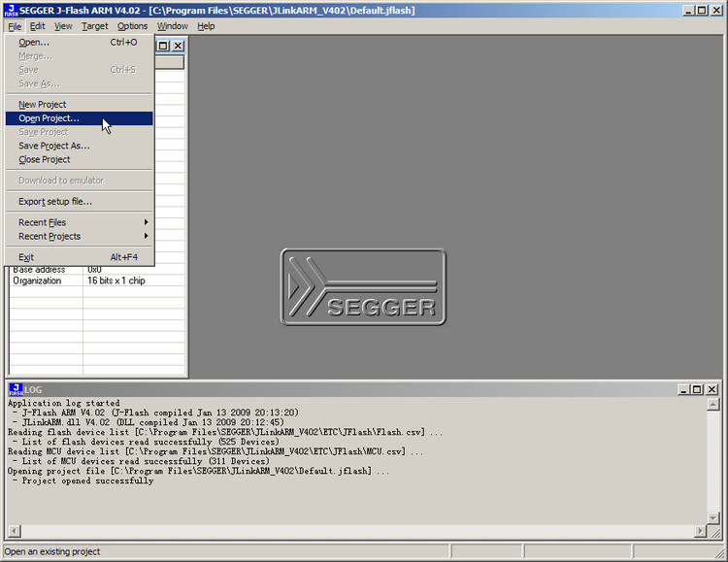The width and height of the screenshot is (728, 562).
Task: Close the main J-Flash window
Action: point(717,11)
